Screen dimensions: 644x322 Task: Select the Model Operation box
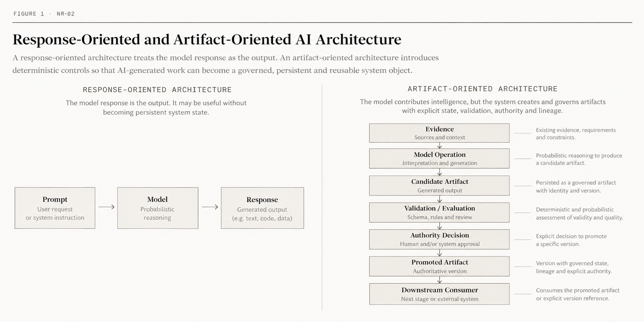[439, 158]
